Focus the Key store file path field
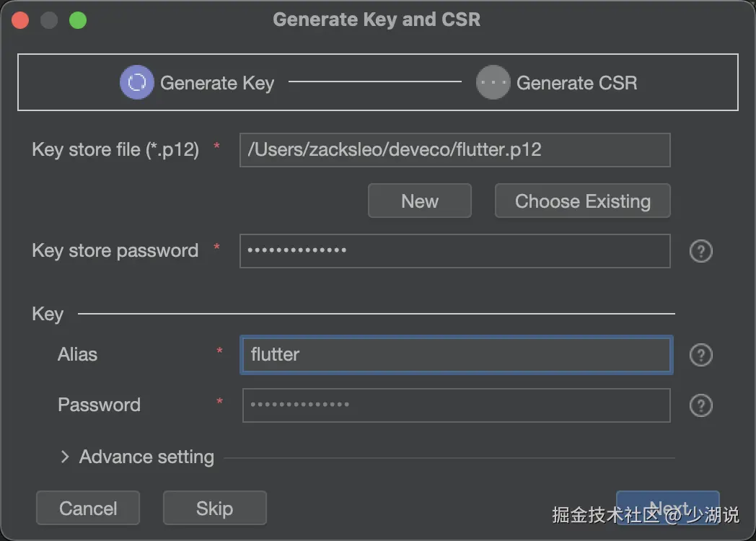Screen dimensions: 756x541 (454, 150)
